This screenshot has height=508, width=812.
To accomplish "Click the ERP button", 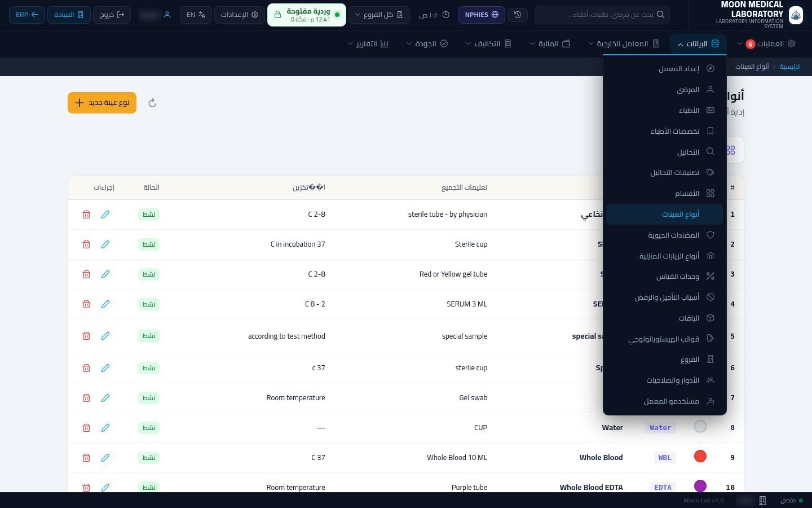I will [x=27, y=15].
